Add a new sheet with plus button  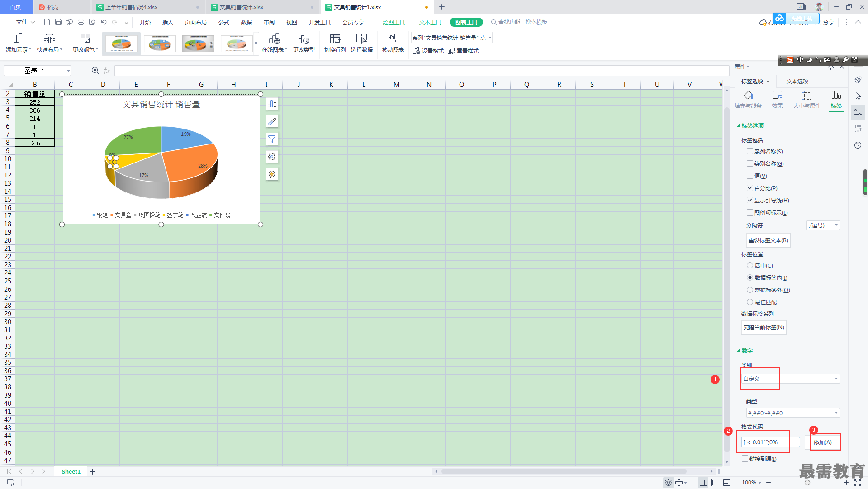93,471
